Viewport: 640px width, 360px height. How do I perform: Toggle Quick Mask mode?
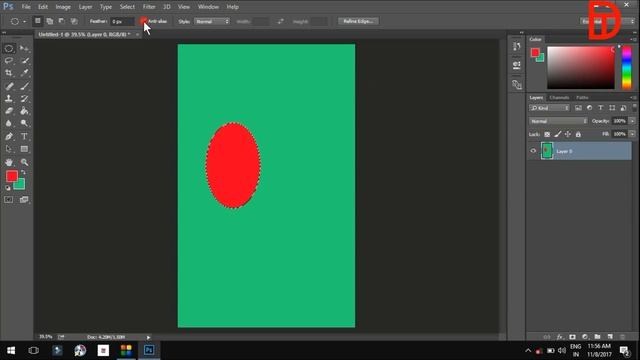coord(9,200)
